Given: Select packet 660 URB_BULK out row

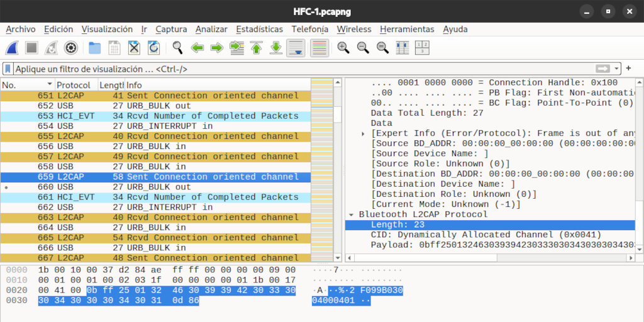Looking at the screenshot, I should [156, 187].
